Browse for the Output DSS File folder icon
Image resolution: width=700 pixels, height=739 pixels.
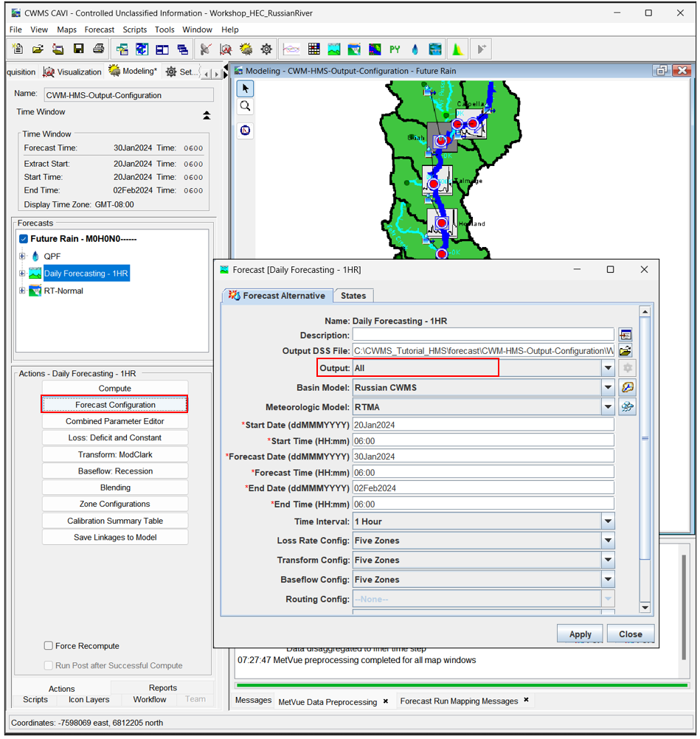click(x=626, y=351)
